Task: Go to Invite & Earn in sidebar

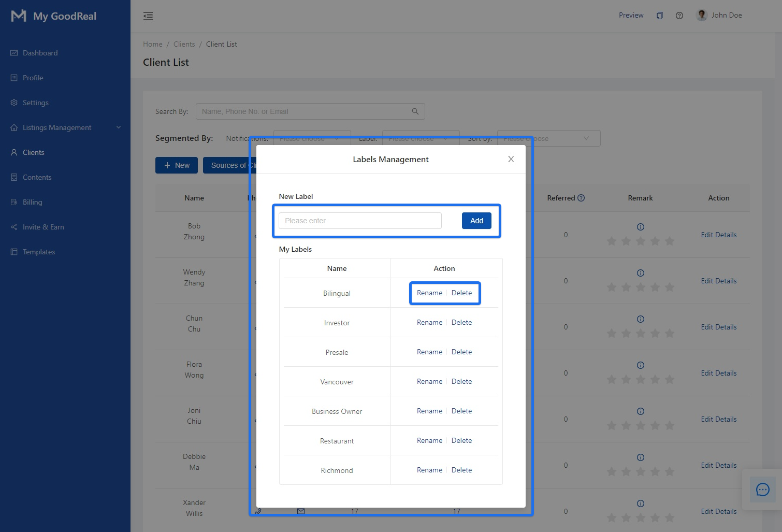Action: coord(43,227)
